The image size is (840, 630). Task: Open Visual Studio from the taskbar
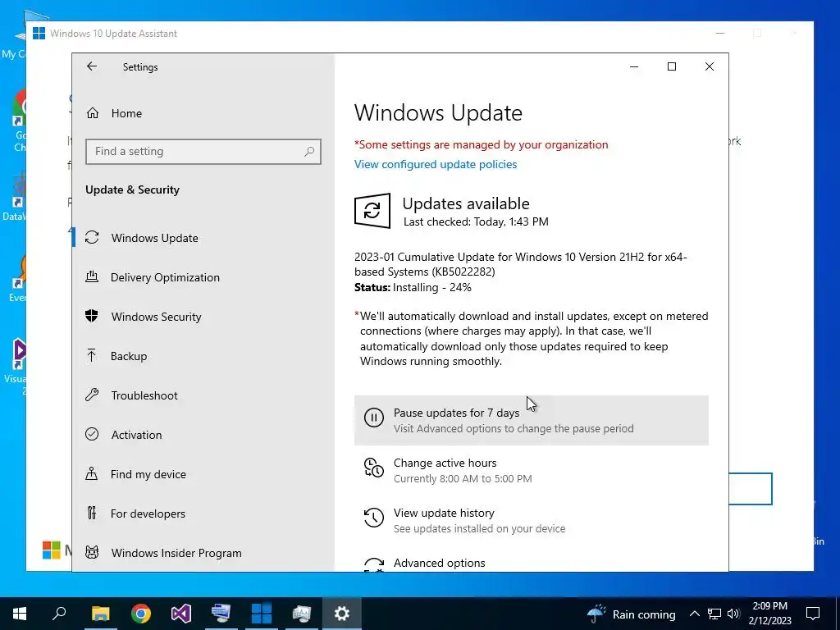click(181, 614)
